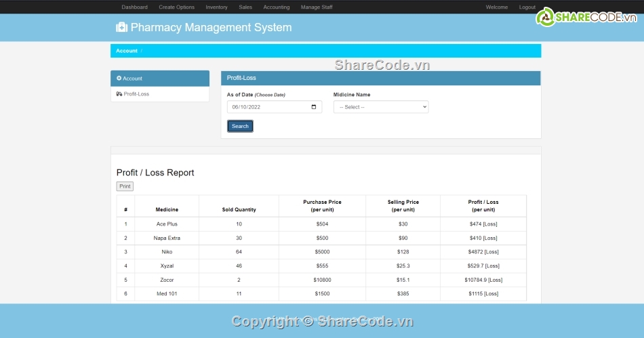644x338 pixels.
Task: Go to the Dashboard page
Action: point(134,7)
